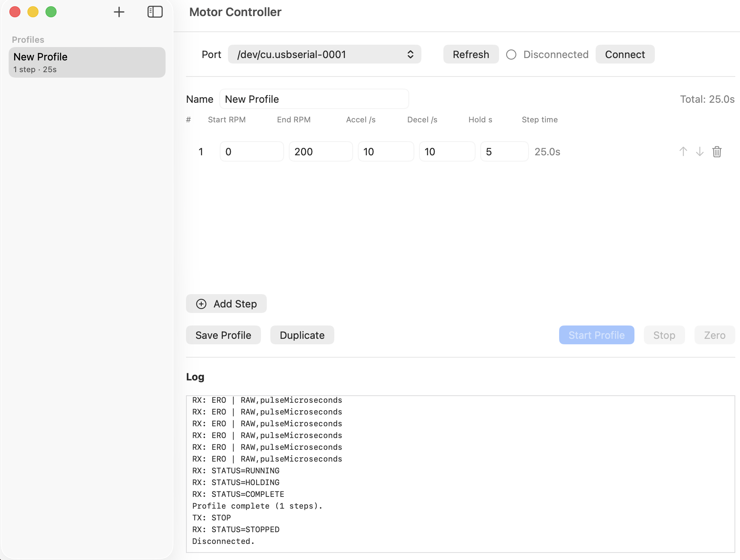Start the profile run
The image size is (740, 560).
click(596, 335)
